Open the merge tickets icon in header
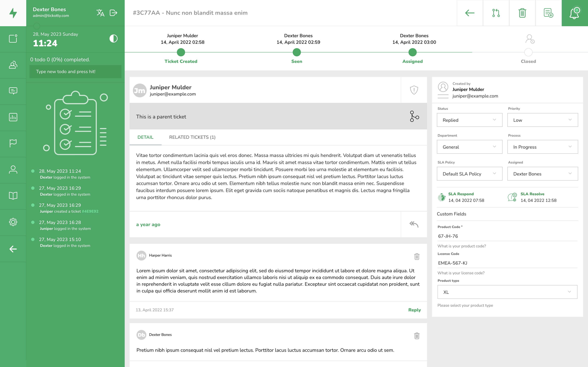Viewport: 588px width, 367px height. click(496, 13)
